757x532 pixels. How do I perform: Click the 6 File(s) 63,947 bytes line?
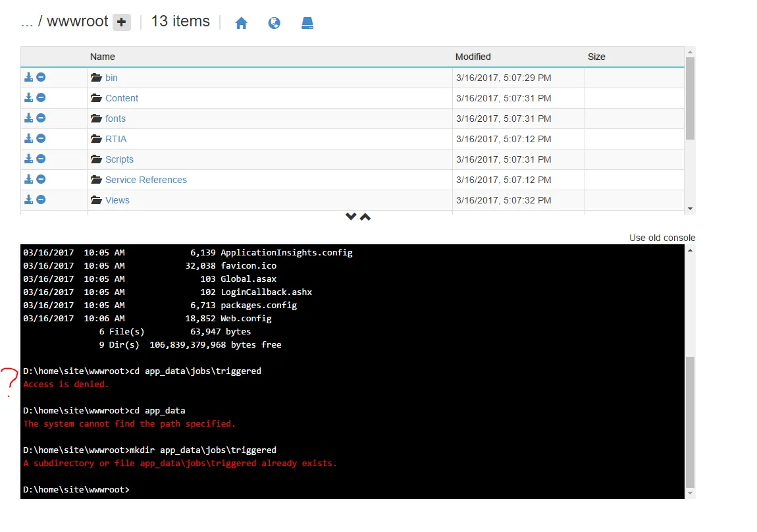(174, 332)
